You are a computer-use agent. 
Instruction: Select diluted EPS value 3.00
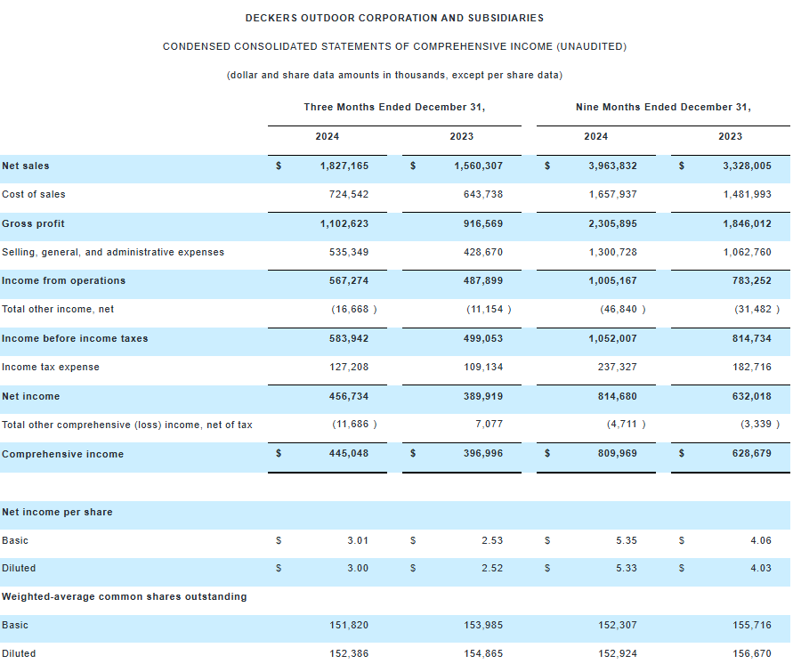[x=358, y=568]
